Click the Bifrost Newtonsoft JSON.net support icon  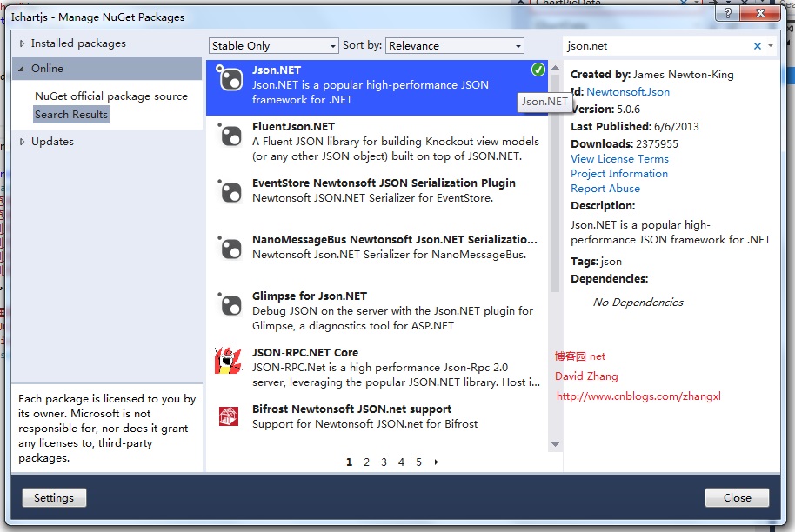click(x=229, y=416)
